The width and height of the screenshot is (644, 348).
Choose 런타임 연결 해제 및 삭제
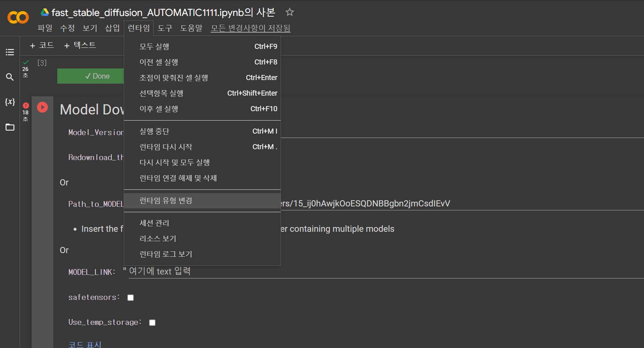point(202,178)
